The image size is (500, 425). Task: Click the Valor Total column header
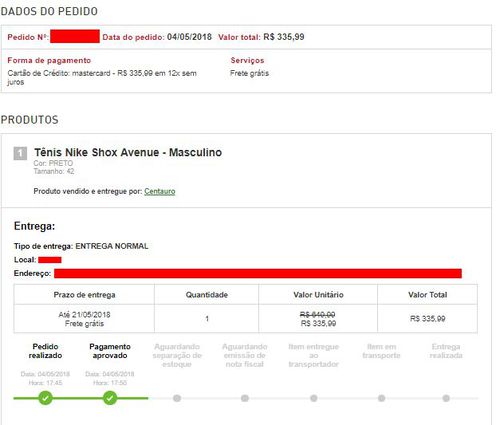pyautogui.click(x=428, y=295)
